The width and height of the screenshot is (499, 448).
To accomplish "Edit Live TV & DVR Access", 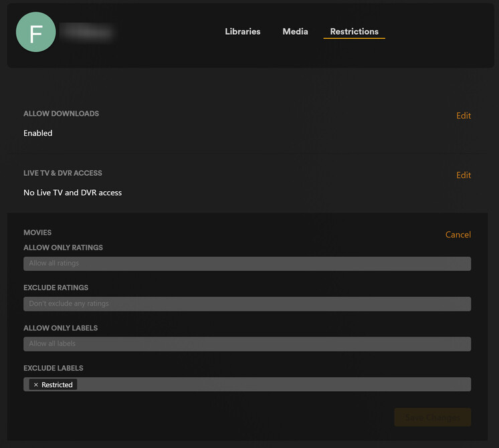I will tap(464, 175).
